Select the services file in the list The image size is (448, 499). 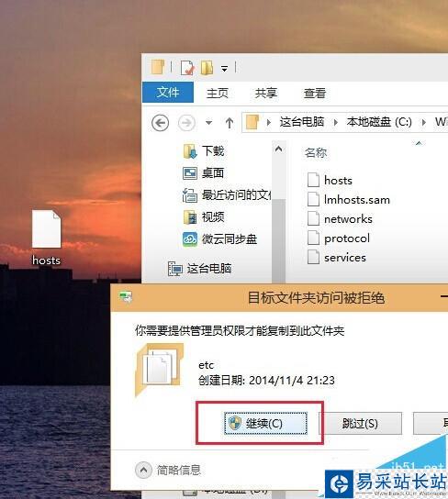point(337,258)
